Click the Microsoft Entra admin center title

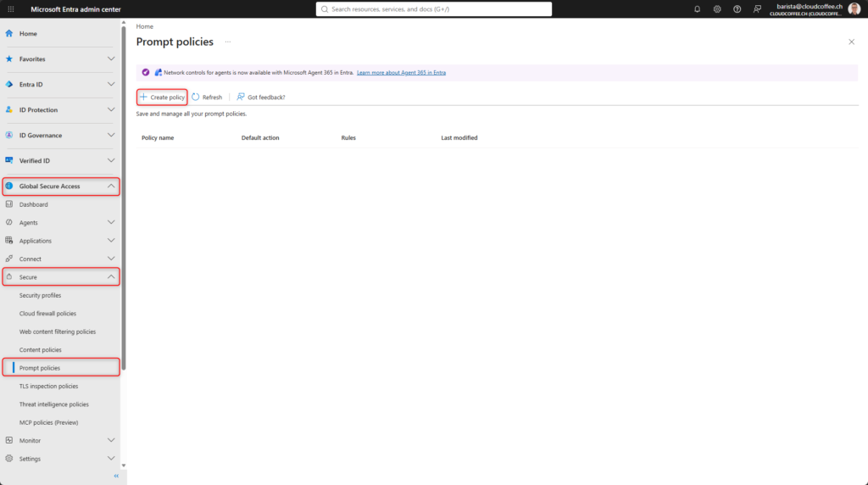pos(75,8)
